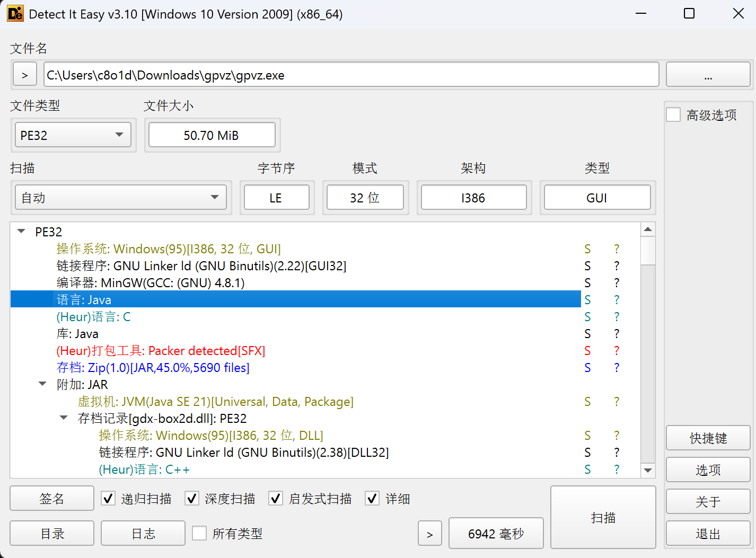Viewport: 756px width, 558px height.
Task: Click the Detect It Easy title bar icon
Action: [15, 14]
